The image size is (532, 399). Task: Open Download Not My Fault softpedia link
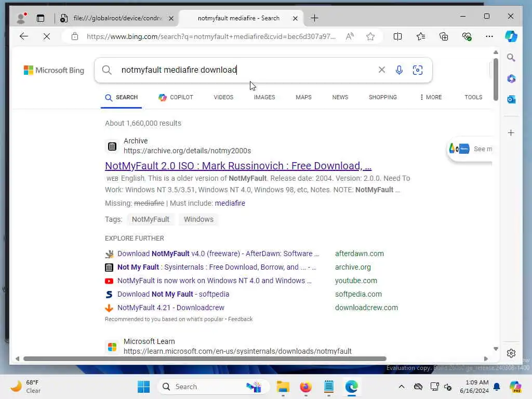173,294
